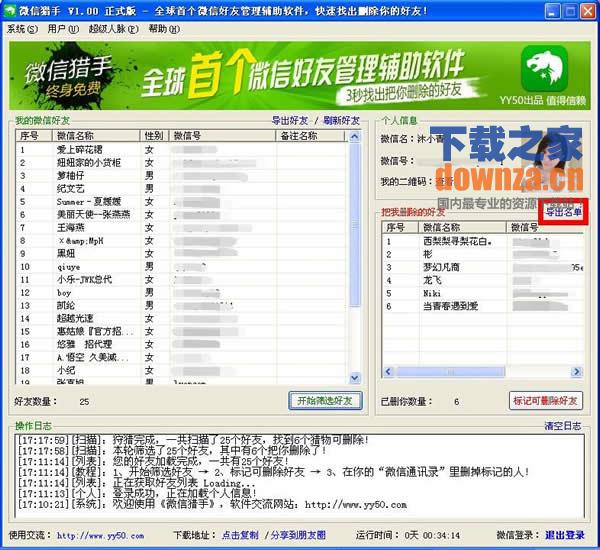The width and height of the screenshot is (600, 550).
Task: Select friend row 小纪
Action: pyautogui.click(x=182, y=370)
